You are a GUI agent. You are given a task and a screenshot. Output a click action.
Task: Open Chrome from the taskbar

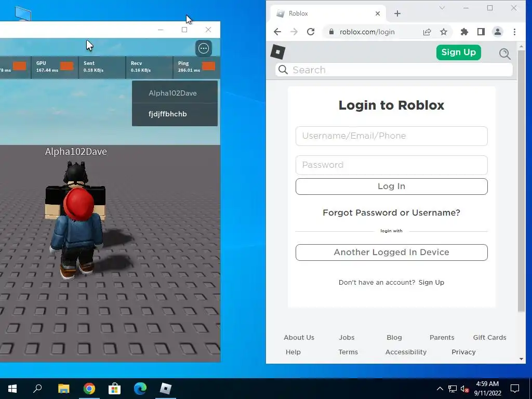click(89, 389)
